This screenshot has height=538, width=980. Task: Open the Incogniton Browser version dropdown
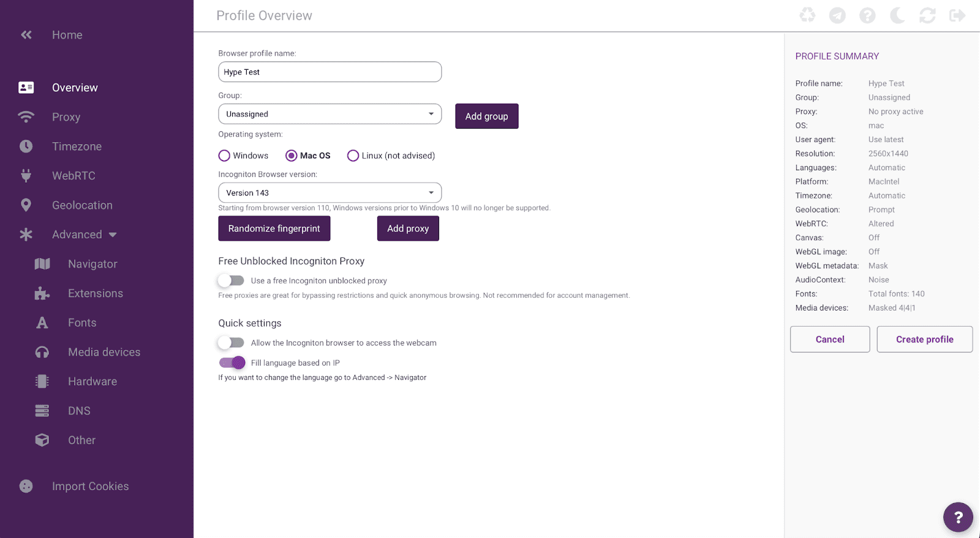coord(330,192)
